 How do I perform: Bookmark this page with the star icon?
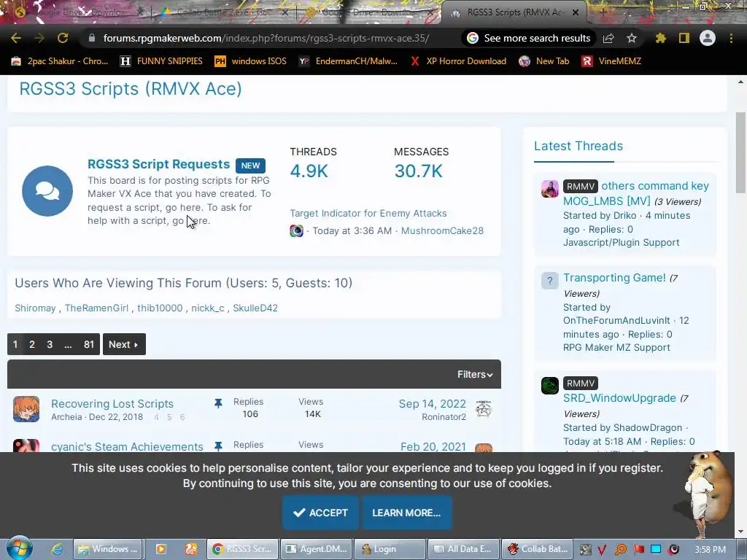point(632,38)
